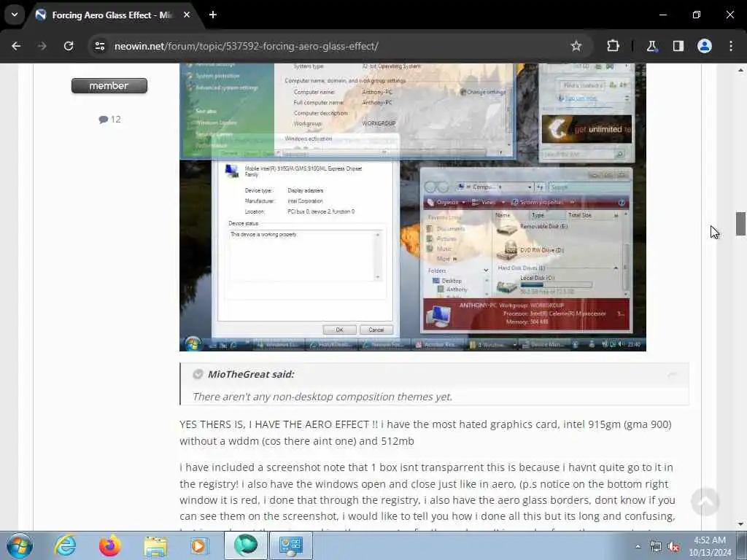Go back to the previous page
747x560 pixels.
pos(16,46)
